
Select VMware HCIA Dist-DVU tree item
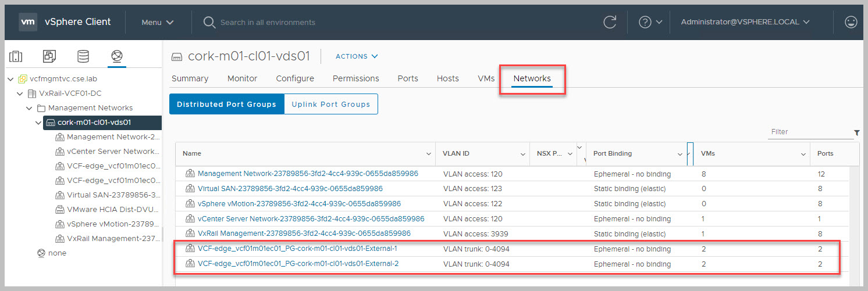tap(113, 209)
